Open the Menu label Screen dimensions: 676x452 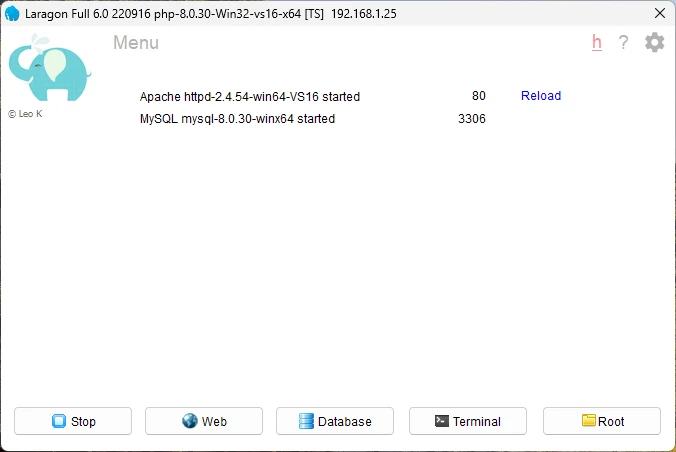136,43
